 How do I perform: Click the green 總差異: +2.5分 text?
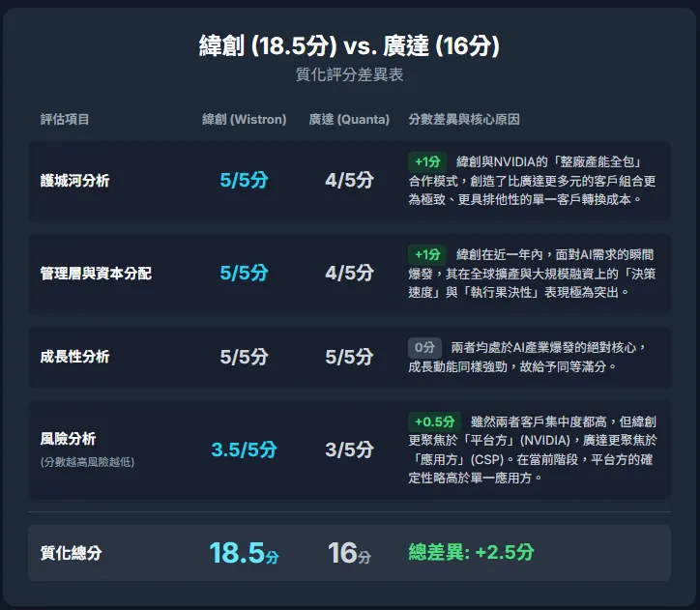(471, 552)
